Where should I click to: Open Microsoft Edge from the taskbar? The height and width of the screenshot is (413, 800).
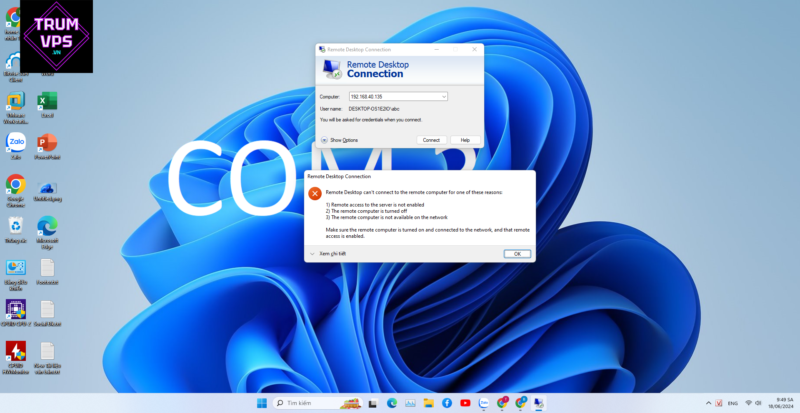(x=391, y=403)
